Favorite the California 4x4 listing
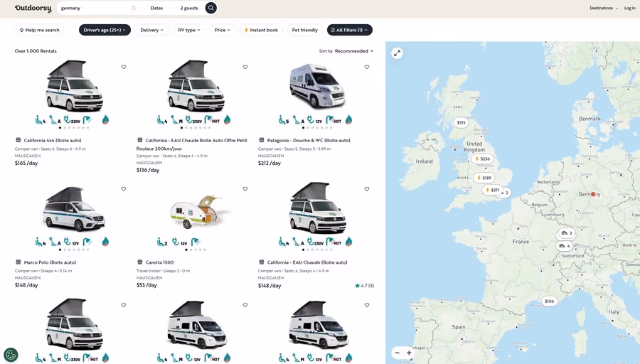The image size is (640, 364). point(124,67)
